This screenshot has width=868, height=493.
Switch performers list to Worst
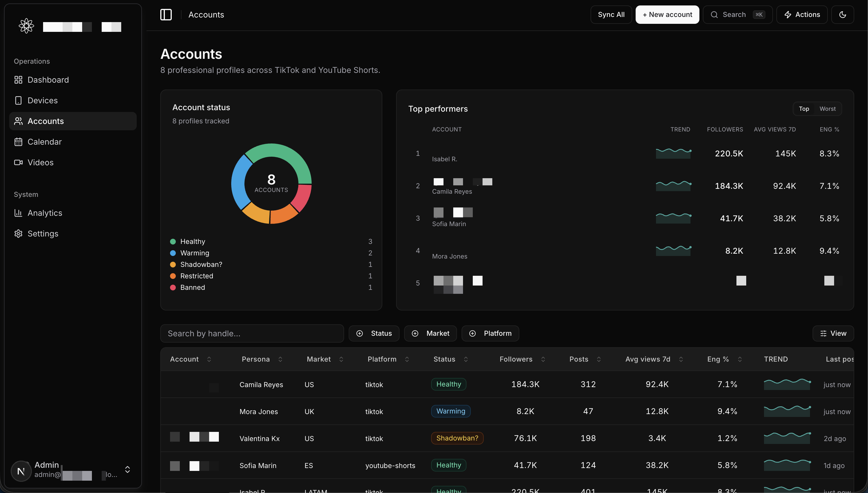827,109
